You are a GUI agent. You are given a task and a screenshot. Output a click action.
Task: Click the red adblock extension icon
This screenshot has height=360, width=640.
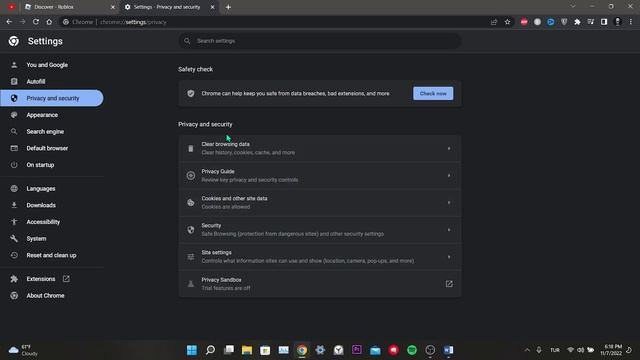[524, 22]
